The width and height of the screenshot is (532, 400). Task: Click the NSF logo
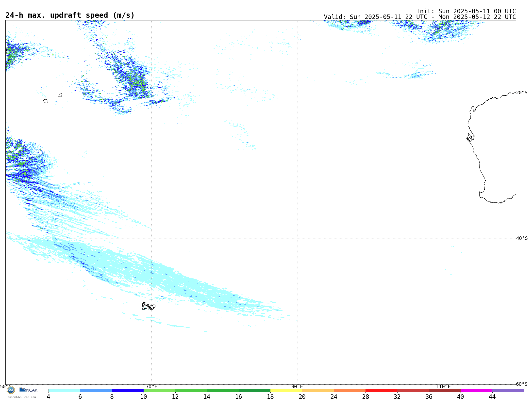pos(11,390)
